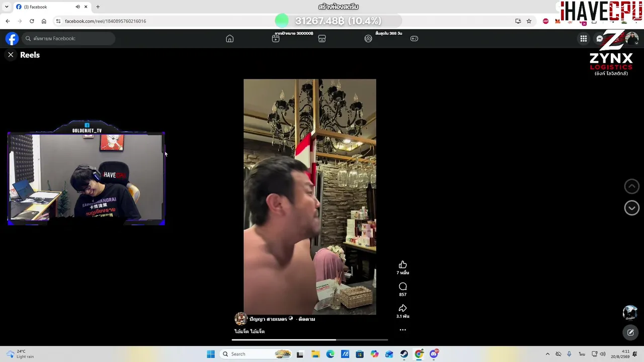Select the (3) Facebook tab
This screenshot has height=362, width=644.
pos(51,7)
